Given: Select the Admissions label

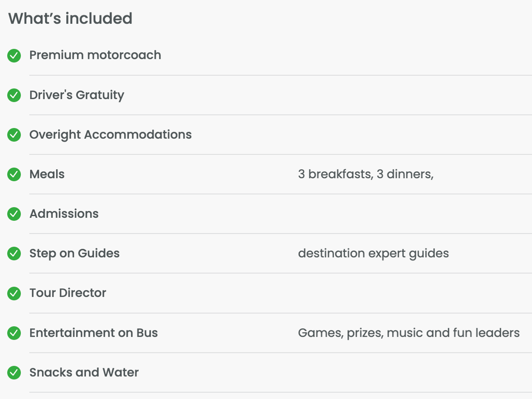Looking at the screenshot, I should click(64, 214).
